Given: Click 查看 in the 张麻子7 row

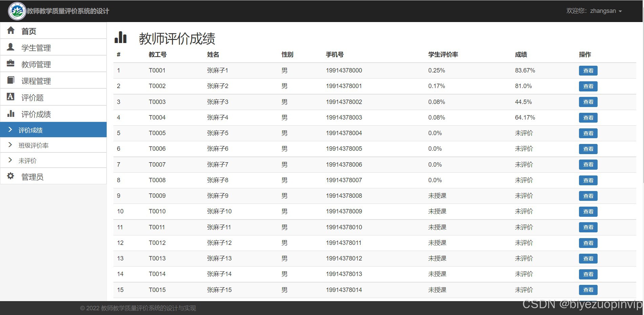Looking at the screenshot, I should 588,165.
